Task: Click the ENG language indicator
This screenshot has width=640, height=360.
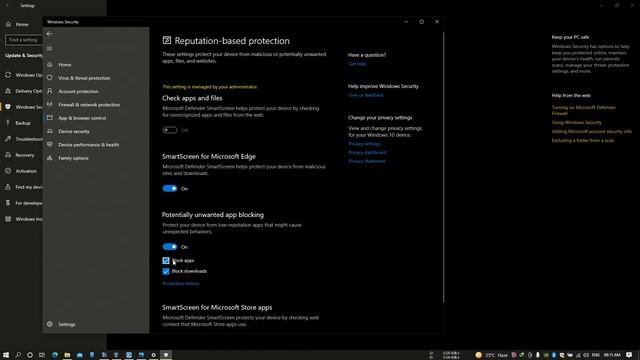Action: [x=596, y=355]
